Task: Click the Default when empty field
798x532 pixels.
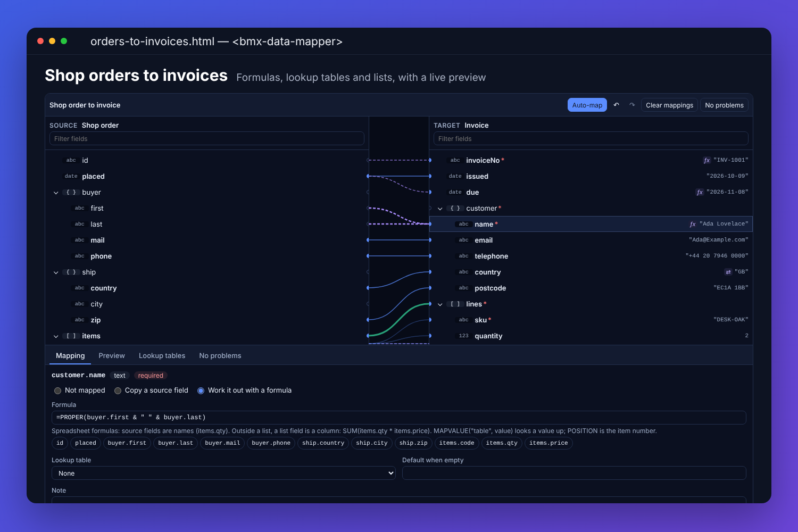Action: click(574, 473)
